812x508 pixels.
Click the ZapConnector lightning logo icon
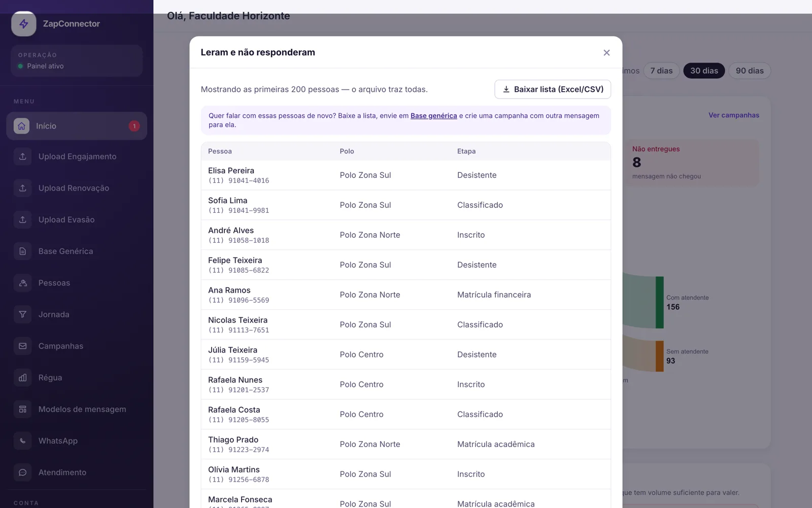click(24, 24)
